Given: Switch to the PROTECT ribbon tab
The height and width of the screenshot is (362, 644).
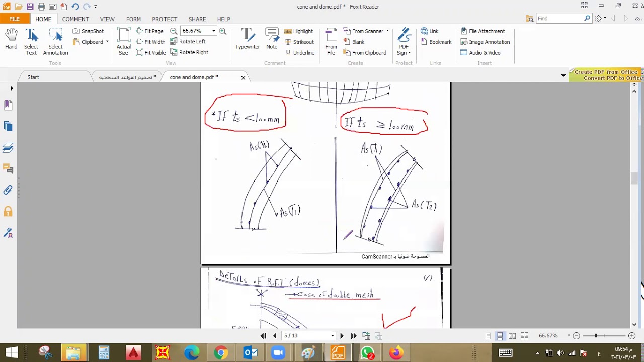Looking at the screenshot, I should [165, 19].
